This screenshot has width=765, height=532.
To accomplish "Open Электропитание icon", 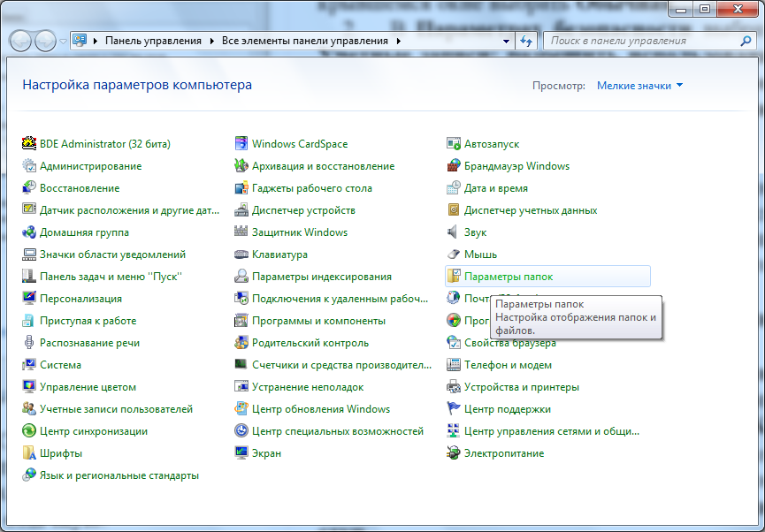I will tap(453, 453).
